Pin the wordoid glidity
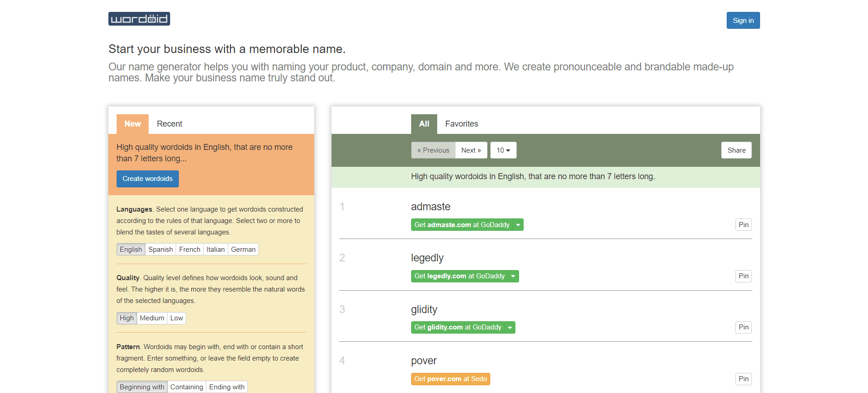The height and width of the screenshot is (393, 868). pos(744,327)
